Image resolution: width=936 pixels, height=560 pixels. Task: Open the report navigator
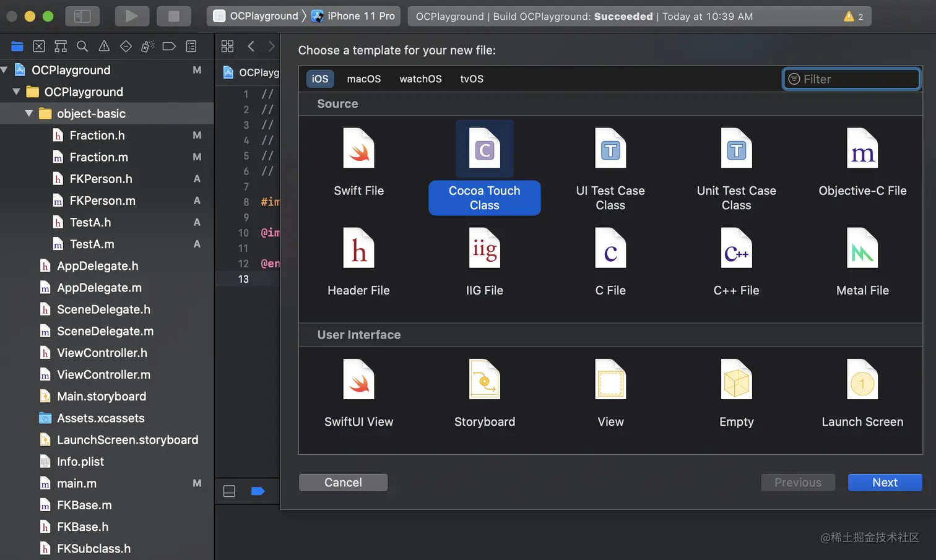(x=191, y=46)
